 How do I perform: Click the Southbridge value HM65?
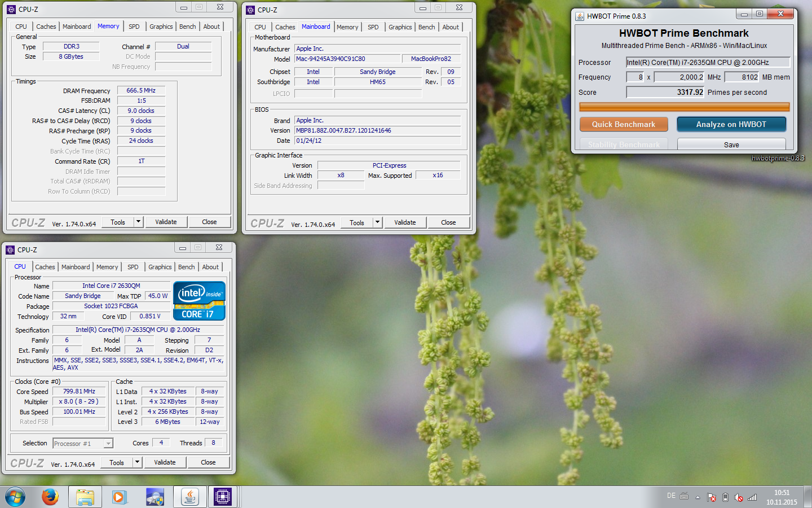[x=378, y=82]
